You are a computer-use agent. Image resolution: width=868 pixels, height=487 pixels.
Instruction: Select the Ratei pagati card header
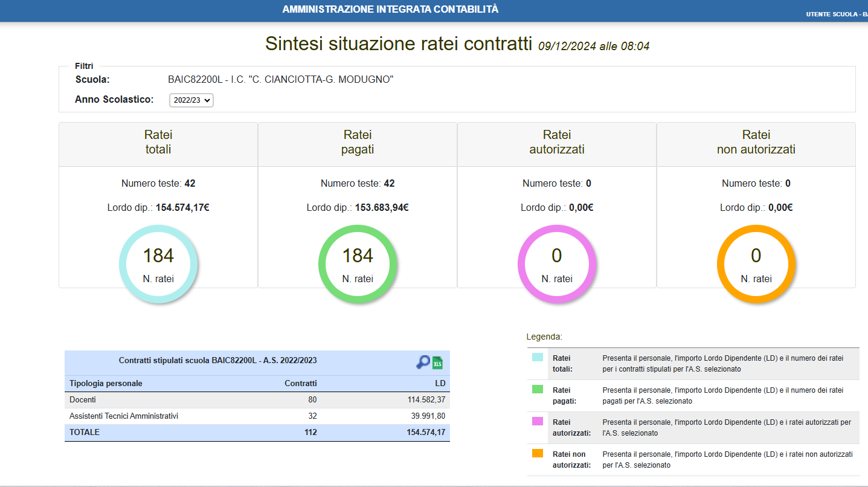(x=358, y=143)
